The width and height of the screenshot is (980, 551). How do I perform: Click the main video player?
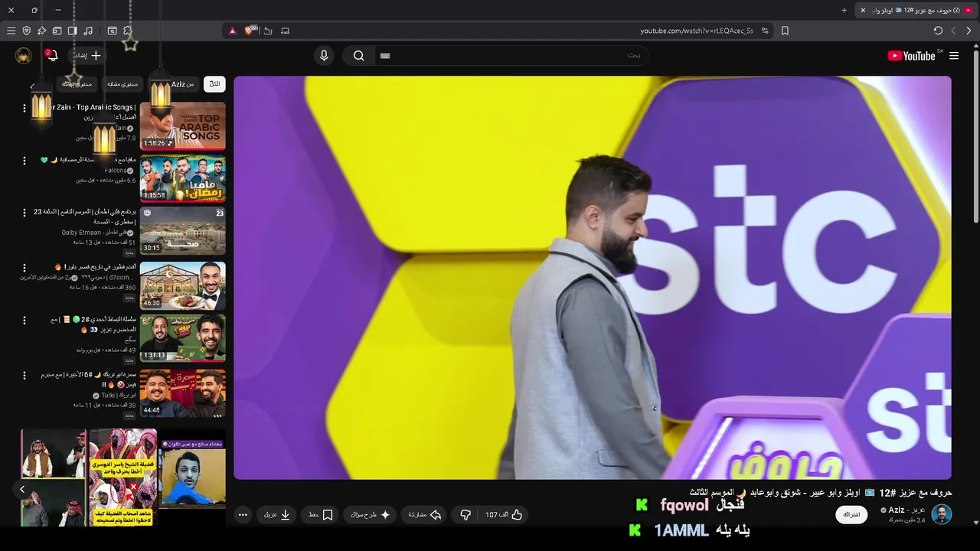tap(593, 278)
